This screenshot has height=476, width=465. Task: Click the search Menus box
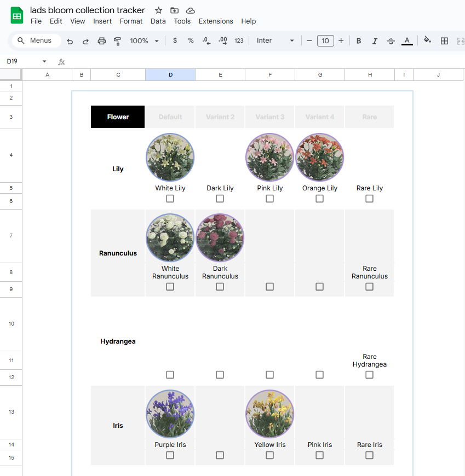coord(37,40)
